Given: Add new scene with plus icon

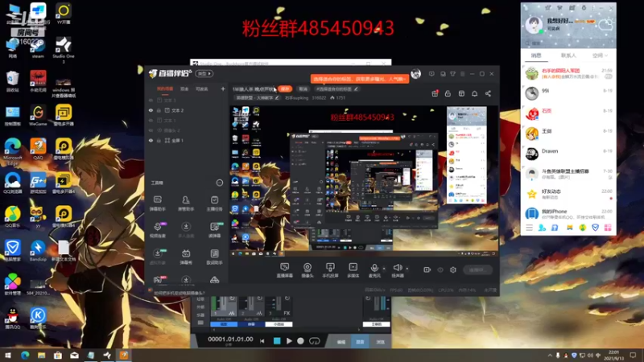Looking at the screenshot, I should pos(223,88).
